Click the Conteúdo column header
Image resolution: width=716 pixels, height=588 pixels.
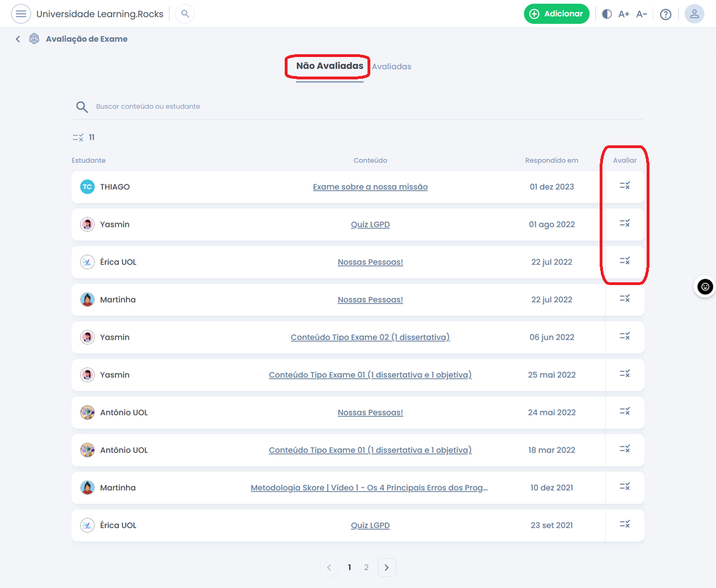coord(370,160)
